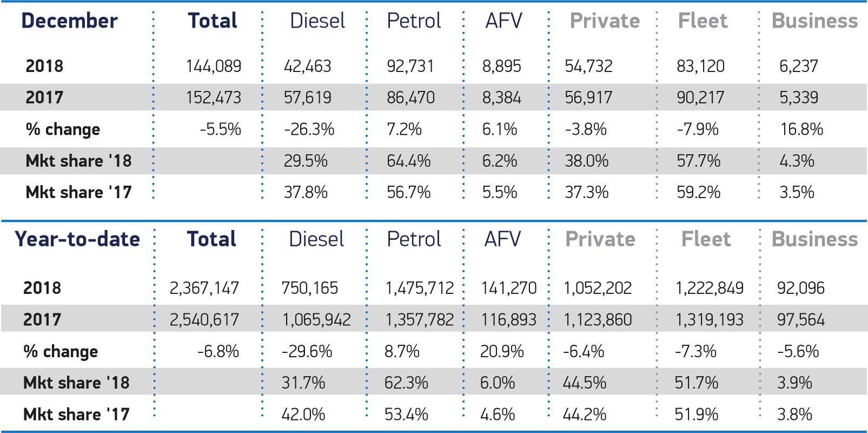
Task: Select December business change 16.8%
Action: [801, 129]
